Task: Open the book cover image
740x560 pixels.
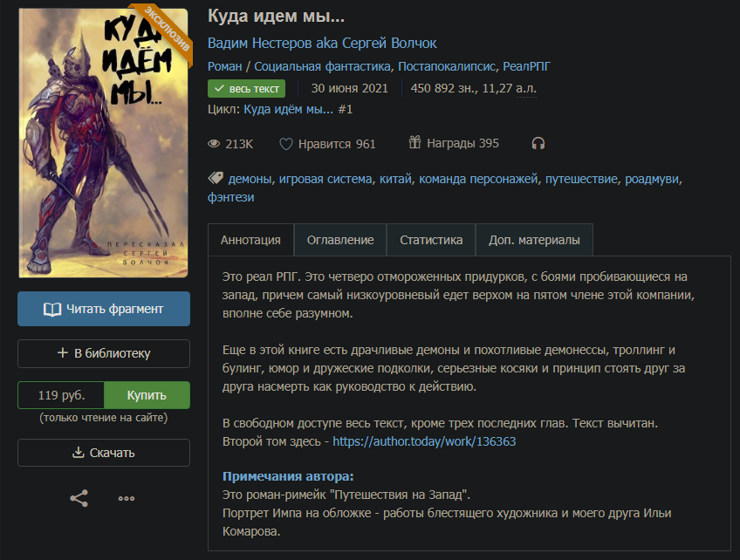Action: click(103, 143)
